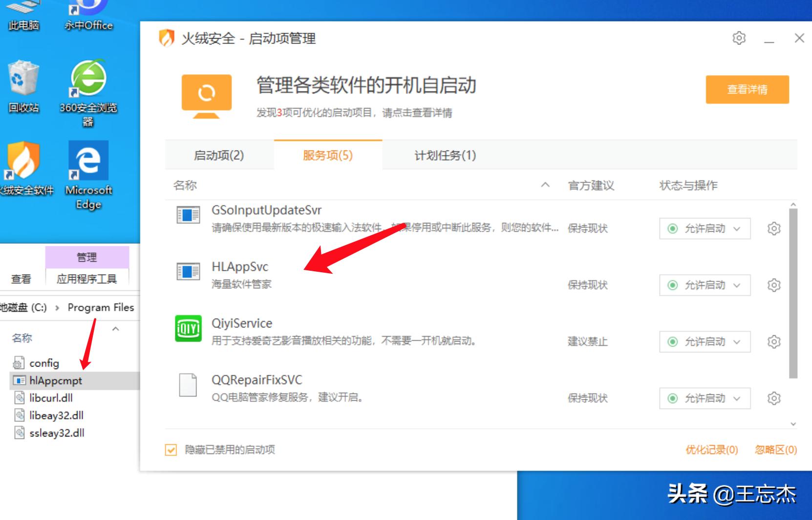This screenshot has height=520, width=812.
Task: Click the 查看详情 orange button
Action: click(747, 89)
